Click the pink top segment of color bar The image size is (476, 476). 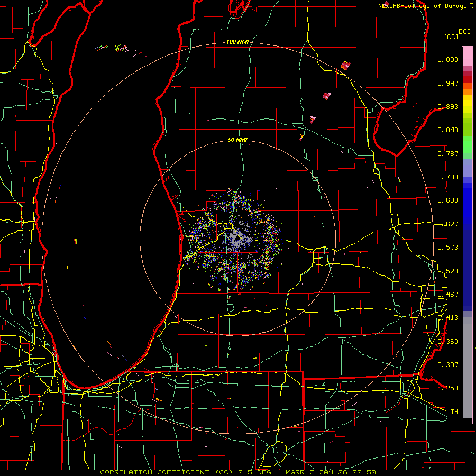[x=467, y=56]
